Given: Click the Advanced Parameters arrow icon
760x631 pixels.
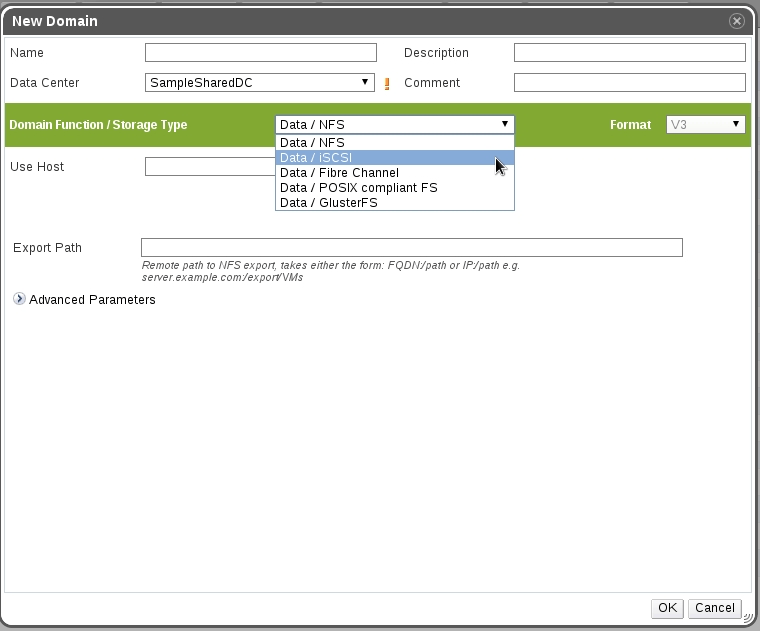Looking at the screenshot, I should (19, 299).
